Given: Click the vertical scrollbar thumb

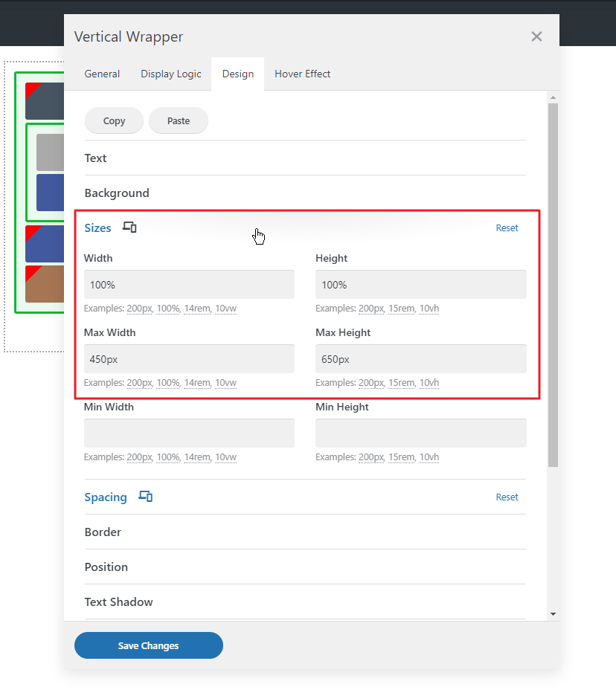Looking at the screenshot, I should (x=553, y=286).
